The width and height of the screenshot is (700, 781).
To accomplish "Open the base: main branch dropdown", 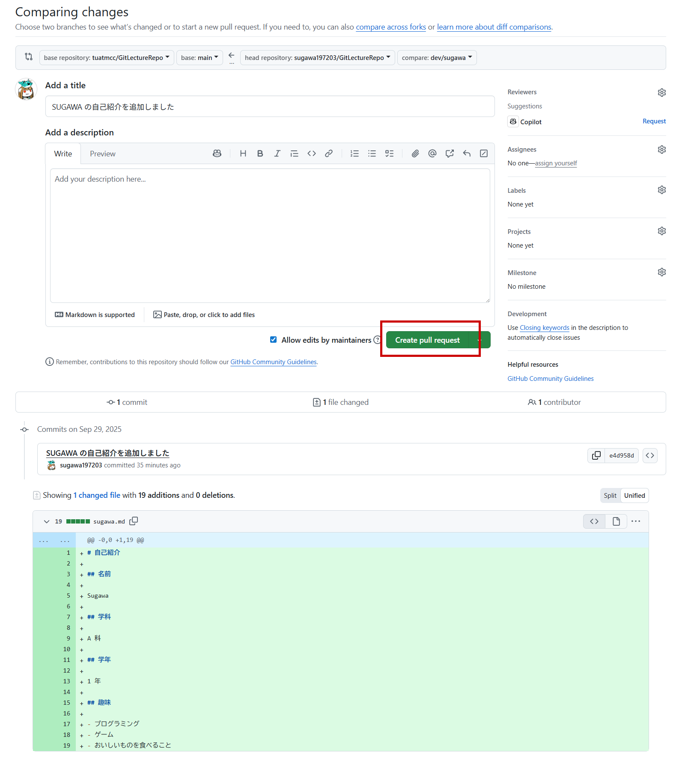I will (x=200, y=58).
